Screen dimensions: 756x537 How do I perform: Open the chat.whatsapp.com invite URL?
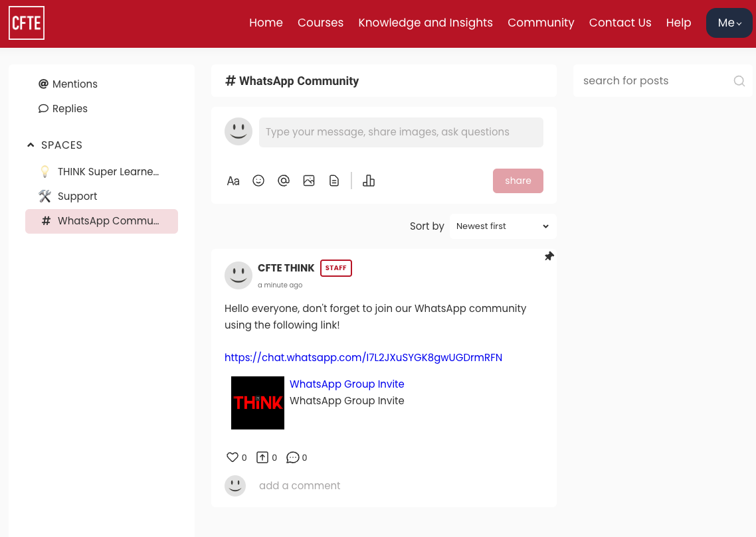click(x=363, y=357)
